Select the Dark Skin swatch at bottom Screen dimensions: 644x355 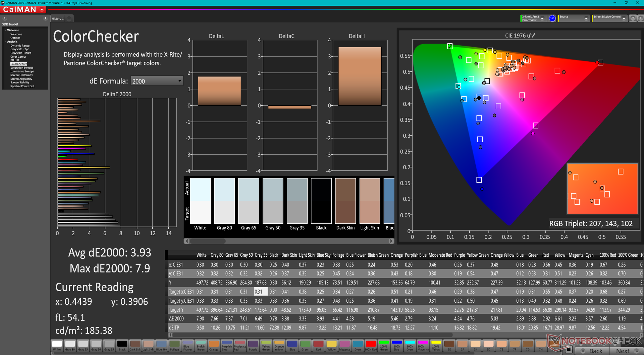click(x=135, y=345)
